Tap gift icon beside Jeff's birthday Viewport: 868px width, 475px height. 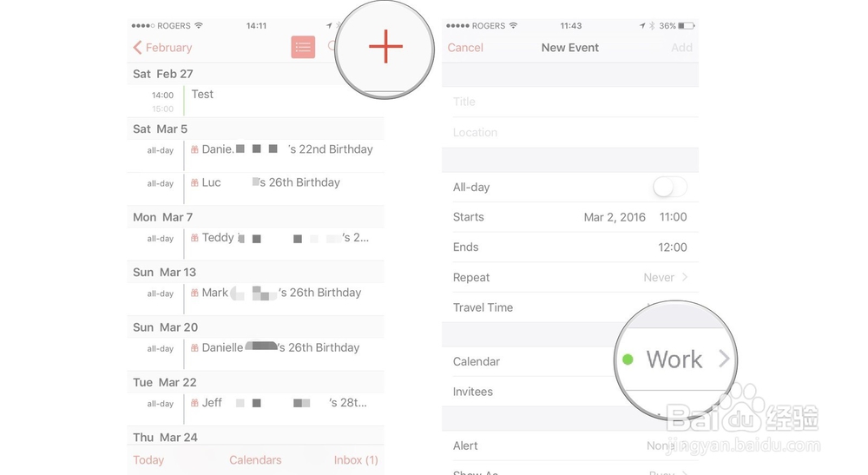pyautogui.click(x=194, y=403)
